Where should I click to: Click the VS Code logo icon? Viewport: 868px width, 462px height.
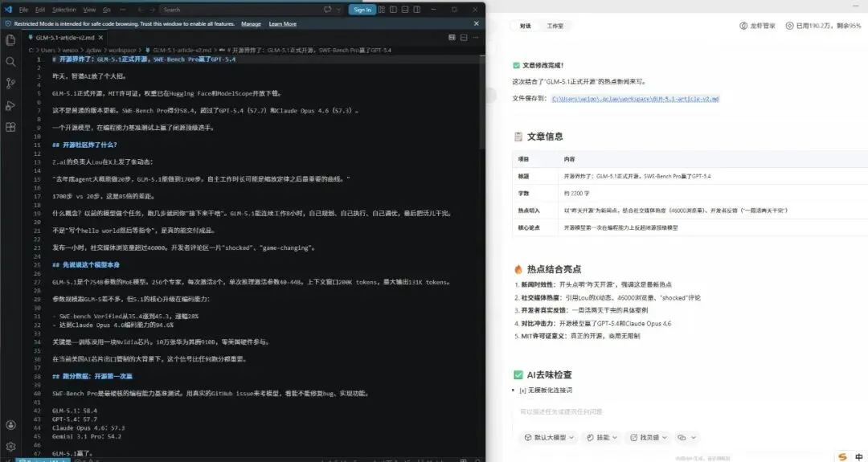[8, 10]
